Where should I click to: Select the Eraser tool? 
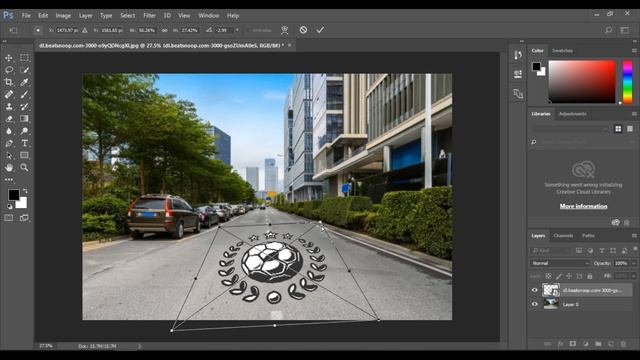pos(9,119)
